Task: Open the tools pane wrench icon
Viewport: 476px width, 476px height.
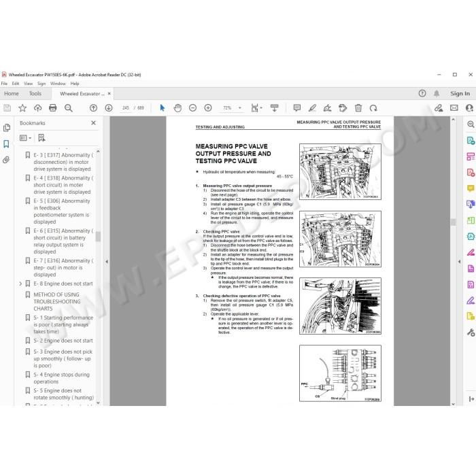Action: click(x=471, y=333)
